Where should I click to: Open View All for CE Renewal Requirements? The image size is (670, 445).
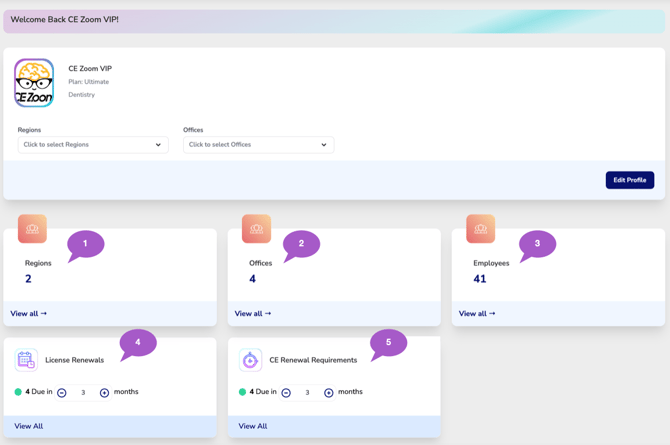(253, 426)
